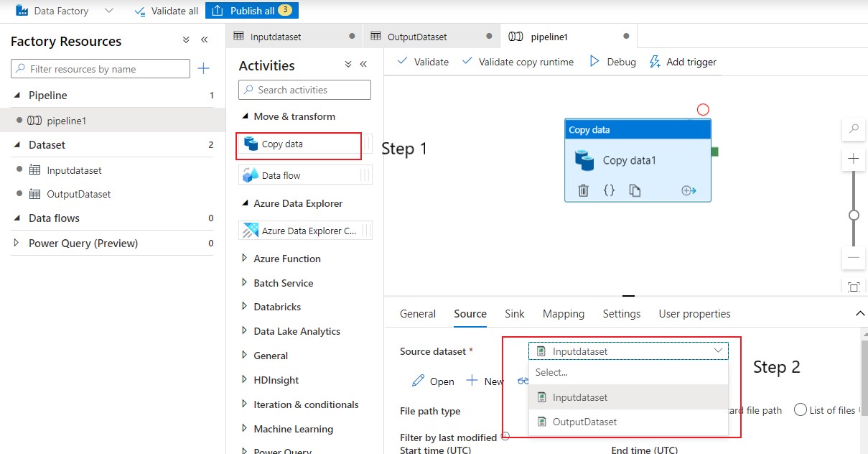Switch to the OutputDataset editor tab
Screen dimensions: 868x454
click(x=432, y=37)
